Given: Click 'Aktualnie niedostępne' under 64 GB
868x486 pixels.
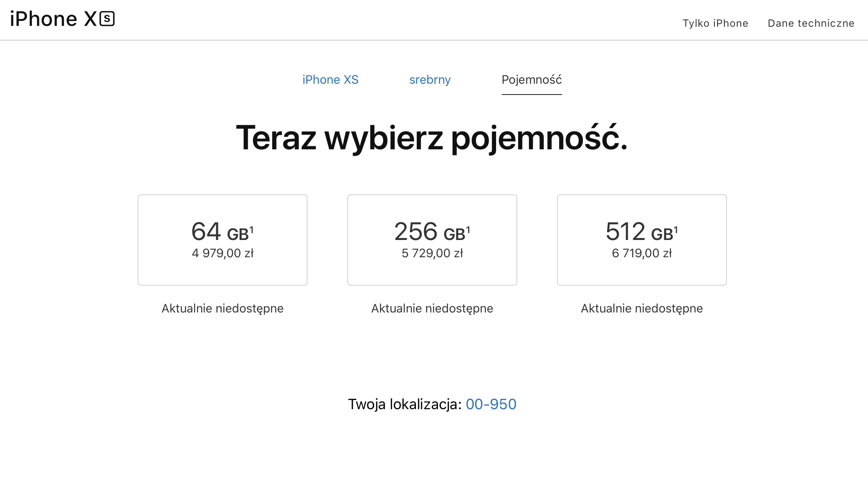Looking at the screenshot, I should pos(223,309).
